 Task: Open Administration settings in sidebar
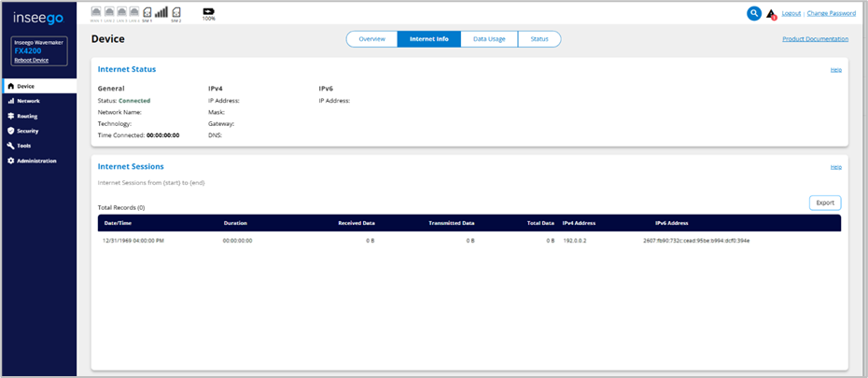coord(36,161)
